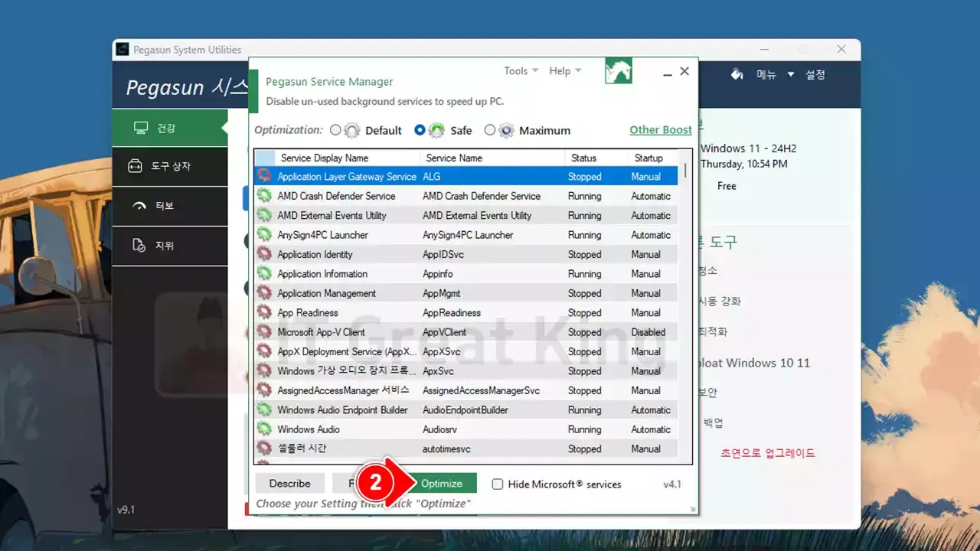This screenshot has height=551, width=980.
Task: Click the 초연으로 업그레이드 upgrade link
Action: [767, 453]
